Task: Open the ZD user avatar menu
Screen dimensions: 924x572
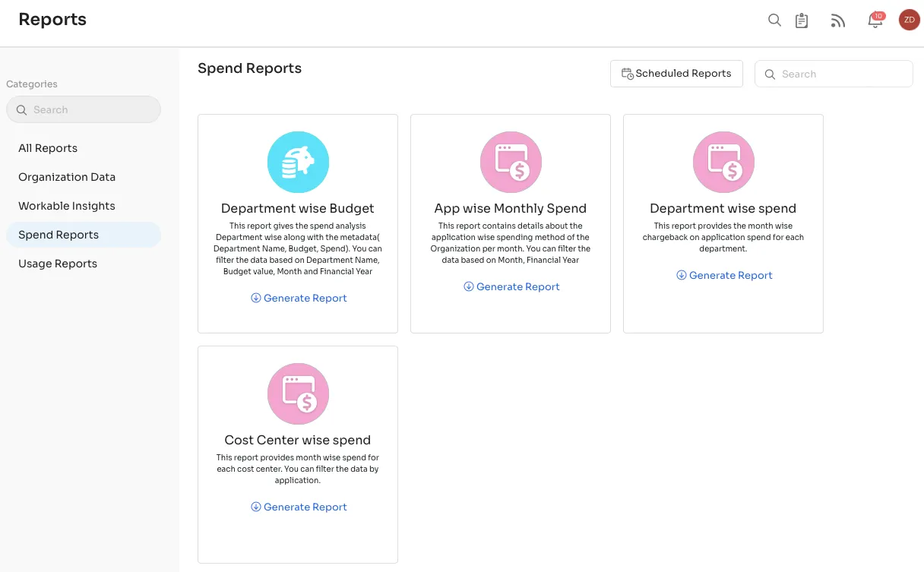Action: (x=910, y=20)
